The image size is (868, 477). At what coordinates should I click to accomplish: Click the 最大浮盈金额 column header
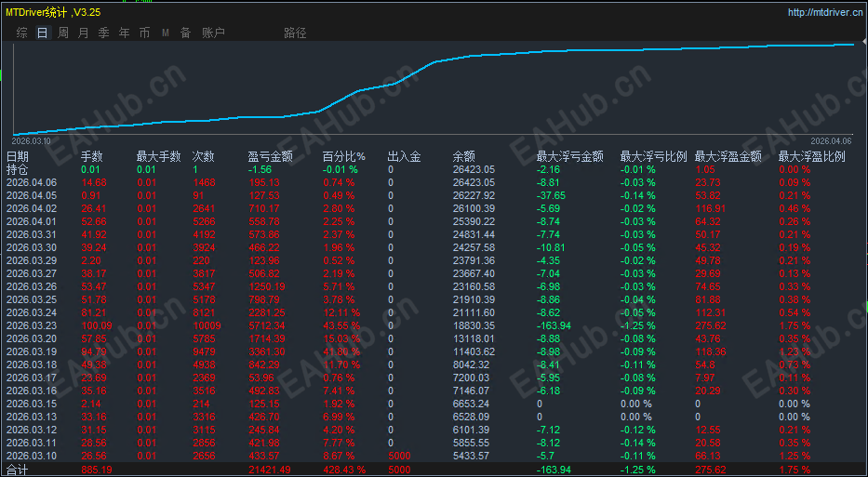coord(728,157)
